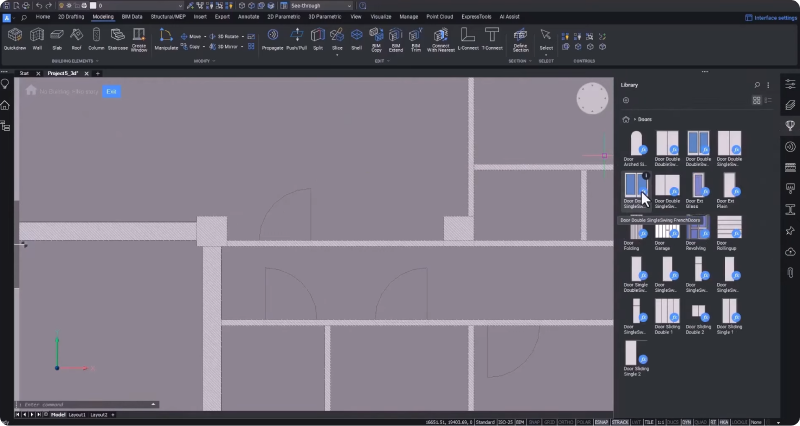Click the Library home breadcrumb icon
The width and height of the screenshot is (800, 426).
point(626,119)
